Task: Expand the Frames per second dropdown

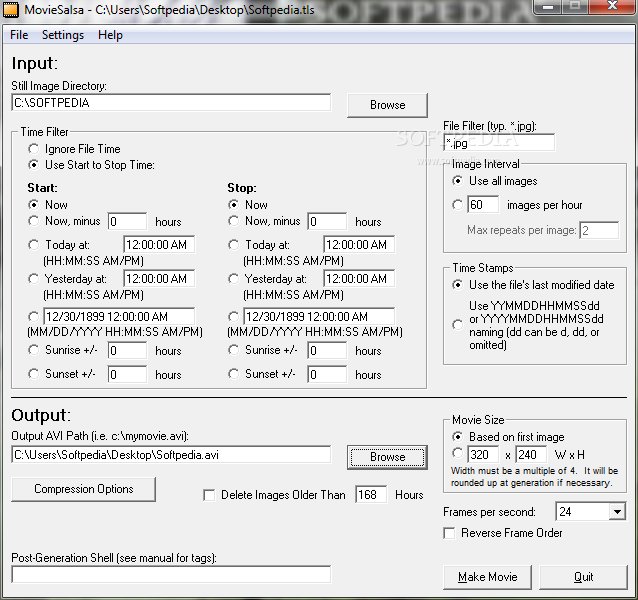Action: [617, 512]
